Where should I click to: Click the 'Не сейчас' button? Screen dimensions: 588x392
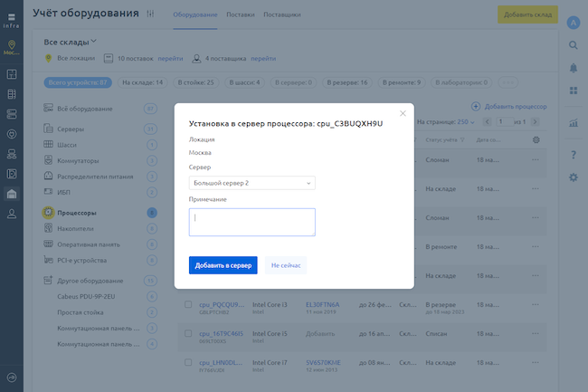pyautogui.click(x=285, y=264)
